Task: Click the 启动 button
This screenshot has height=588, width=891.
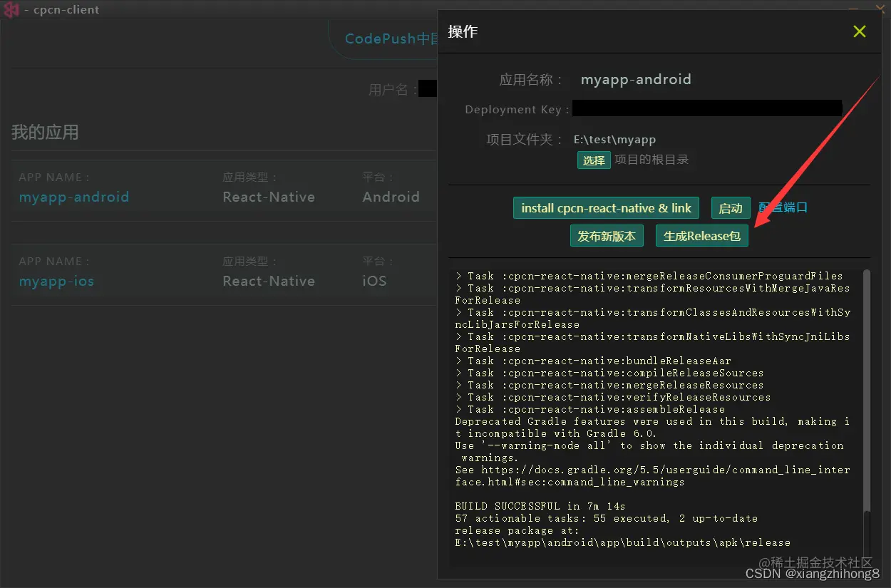Action: coord(731,208)
